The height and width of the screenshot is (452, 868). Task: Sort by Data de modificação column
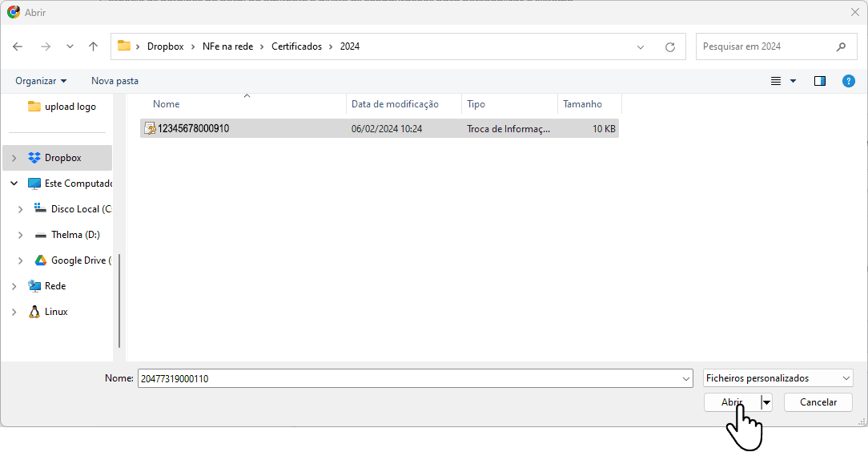coord(395,104)
